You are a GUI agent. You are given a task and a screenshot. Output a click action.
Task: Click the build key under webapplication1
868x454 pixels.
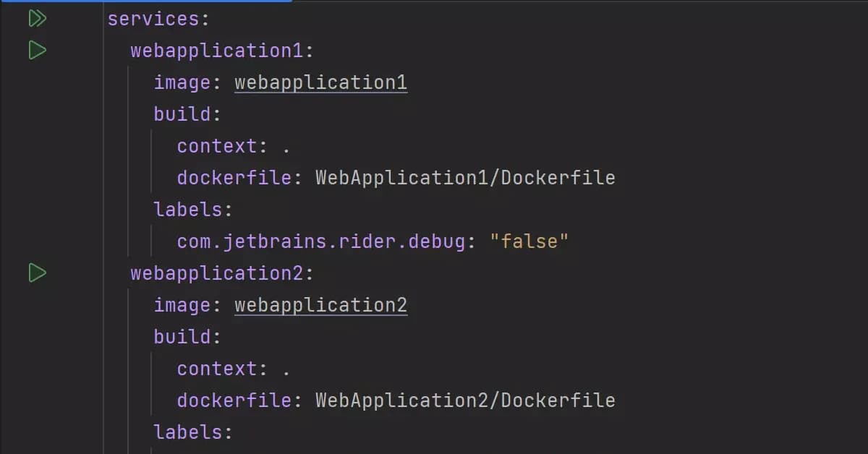181,113
